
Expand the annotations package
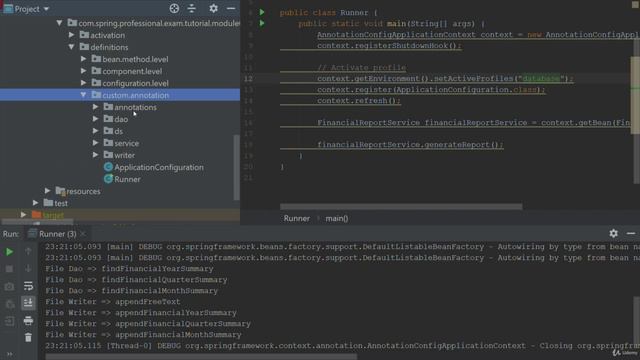tap(95, 107)
